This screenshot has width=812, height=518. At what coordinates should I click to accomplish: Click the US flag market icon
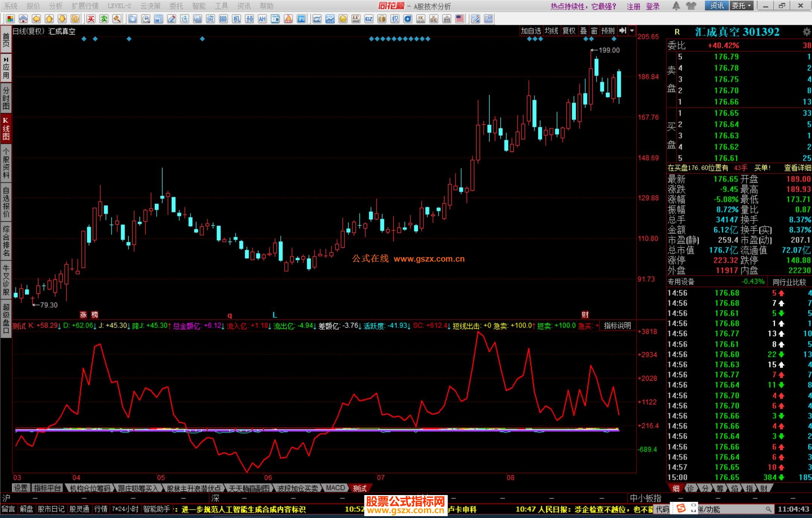(459, 19)
